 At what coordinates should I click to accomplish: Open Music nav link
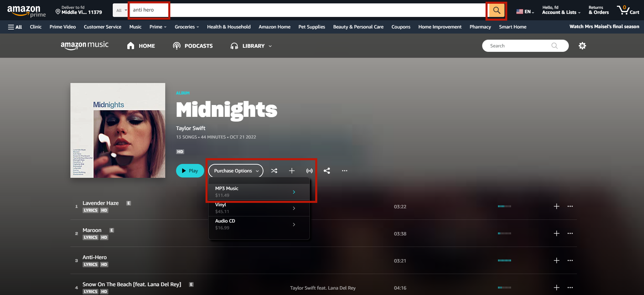[x=135, y=27]
